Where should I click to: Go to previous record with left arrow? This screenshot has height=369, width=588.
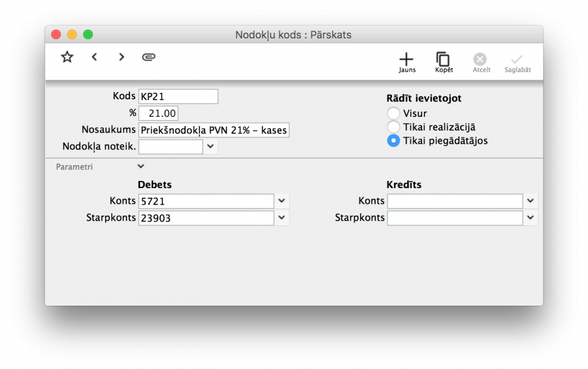tap(95, 57)
